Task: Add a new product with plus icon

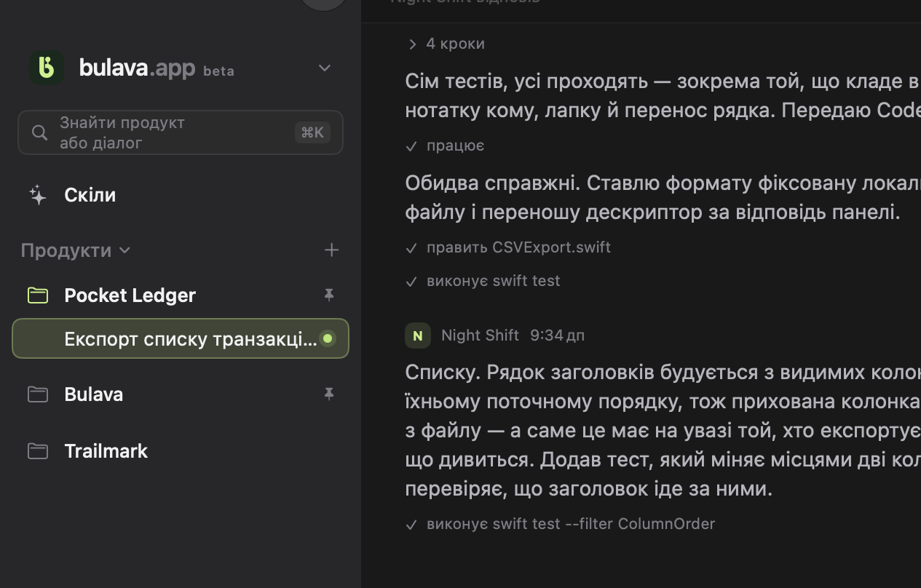Action: click(x=331, y=250)
